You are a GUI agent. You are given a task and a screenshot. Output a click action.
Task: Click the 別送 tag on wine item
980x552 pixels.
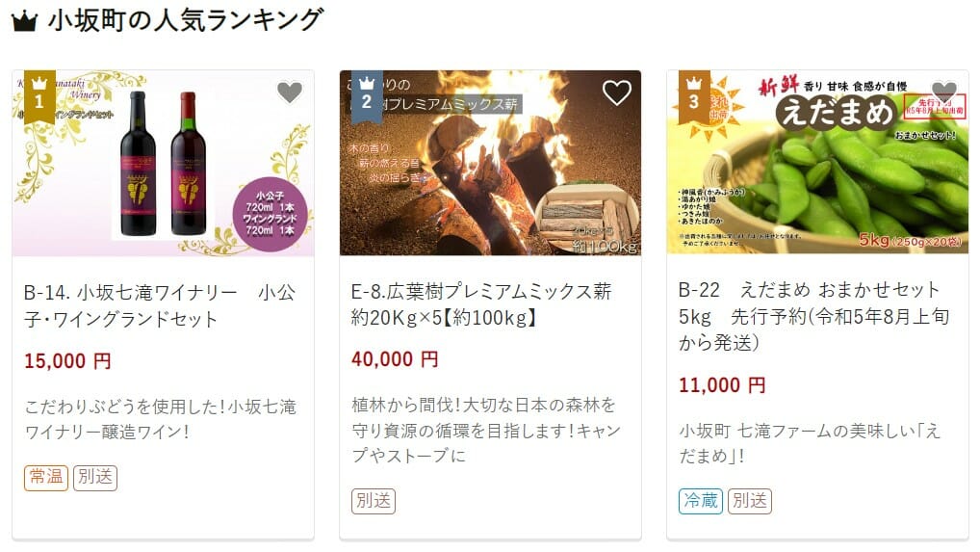pos(95,478)
